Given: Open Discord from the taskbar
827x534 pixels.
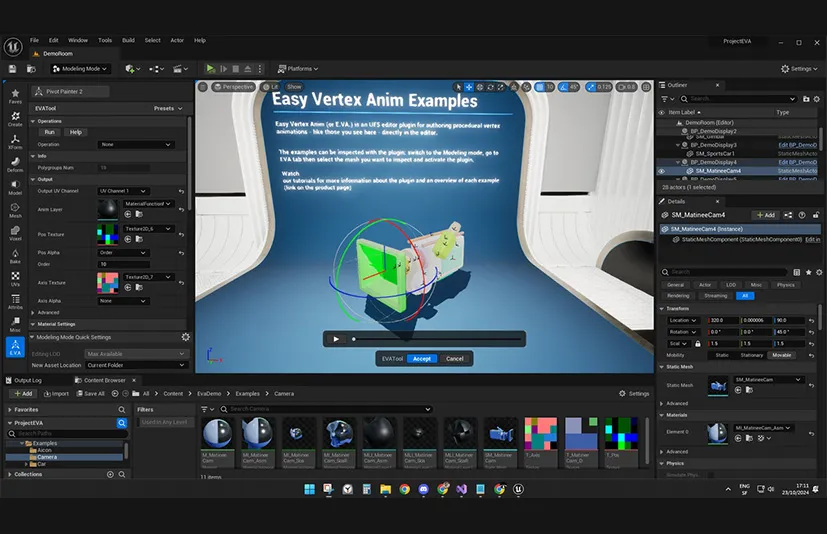Looking at the screenshot, I should (x=424, y=489).
